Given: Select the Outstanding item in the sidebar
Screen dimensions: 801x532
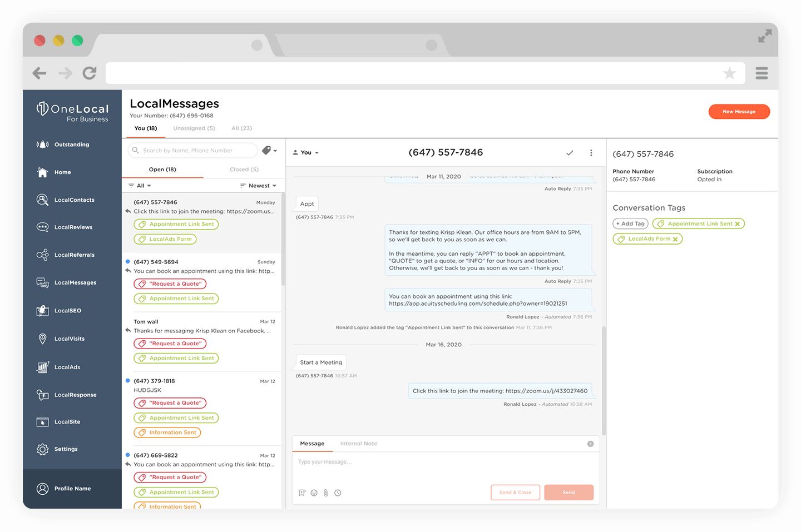Looking at the screenshot, I should 71,144.
